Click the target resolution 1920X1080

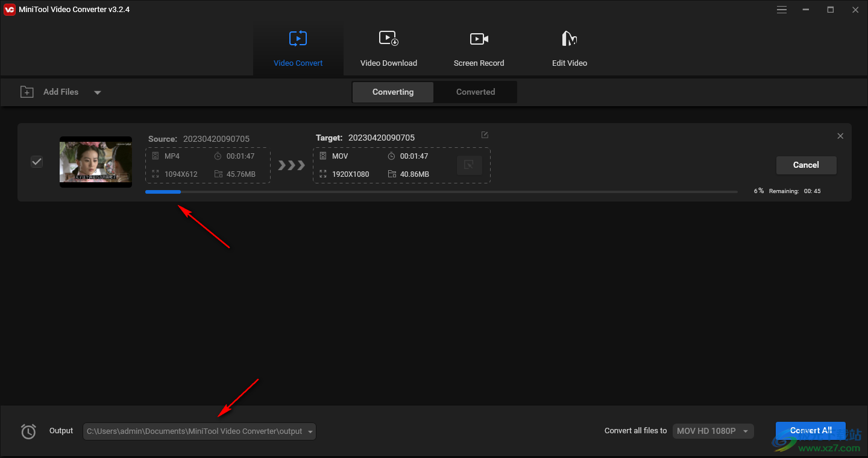[x=350, y=174]
